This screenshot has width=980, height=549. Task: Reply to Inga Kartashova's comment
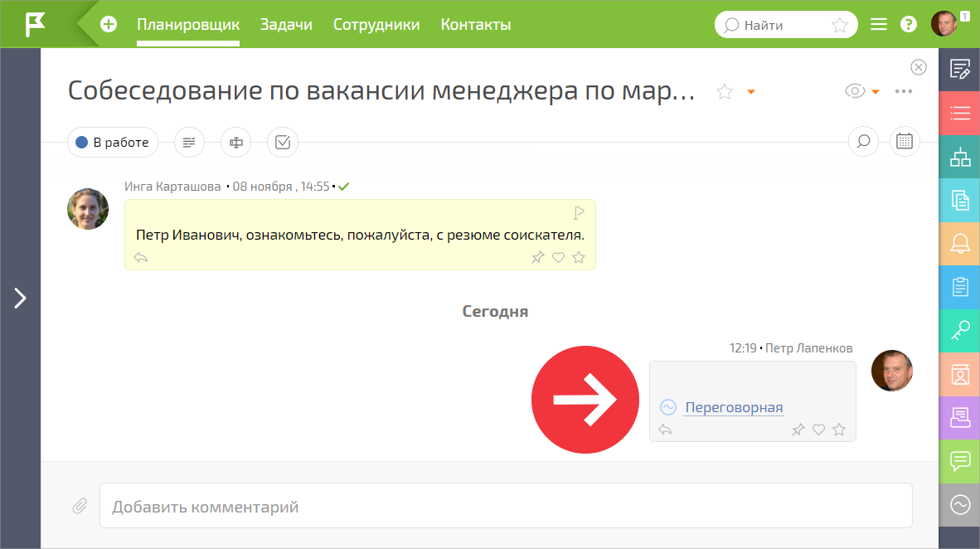141,258
